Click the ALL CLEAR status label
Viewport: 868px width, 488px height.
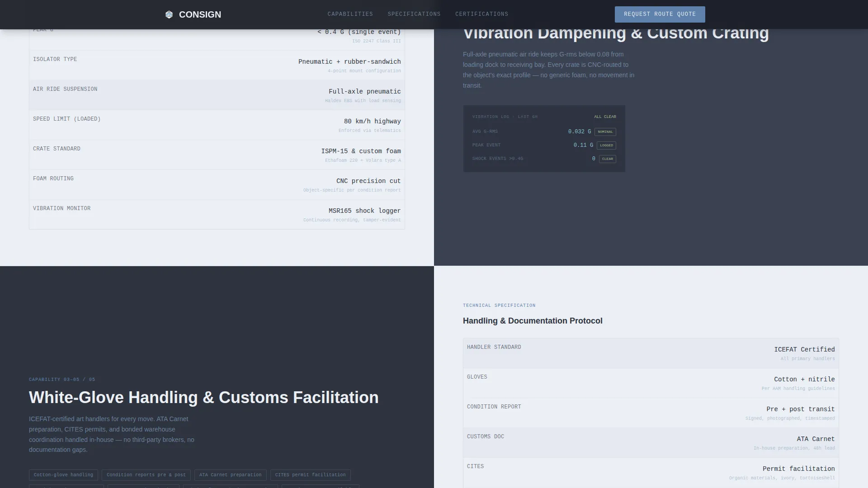click(x=605, y=117)
